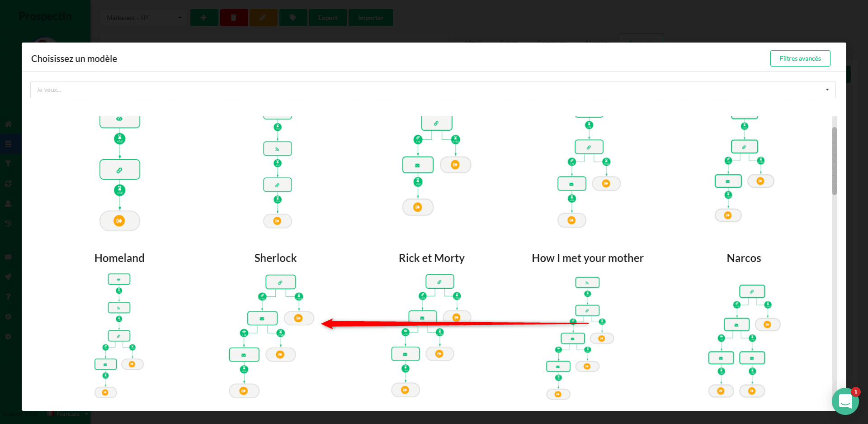Click the green tag button in toolbar

point(293,18)
